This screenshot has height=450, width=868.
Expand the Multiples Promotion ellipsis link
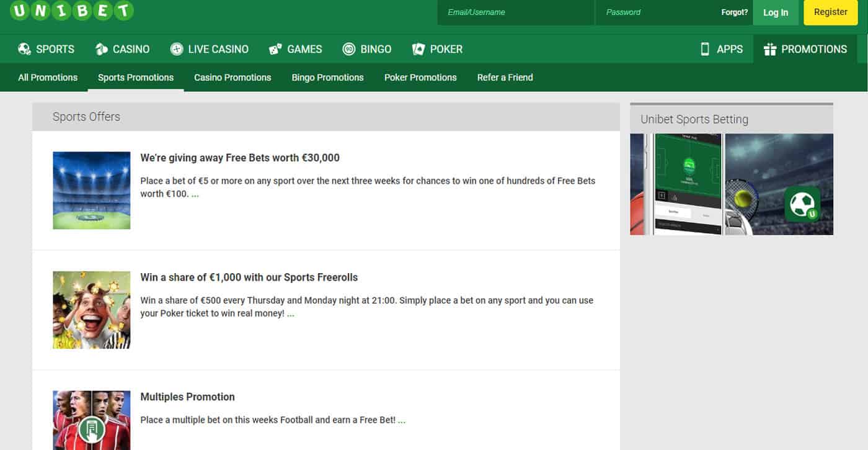[x=401, y=420]
